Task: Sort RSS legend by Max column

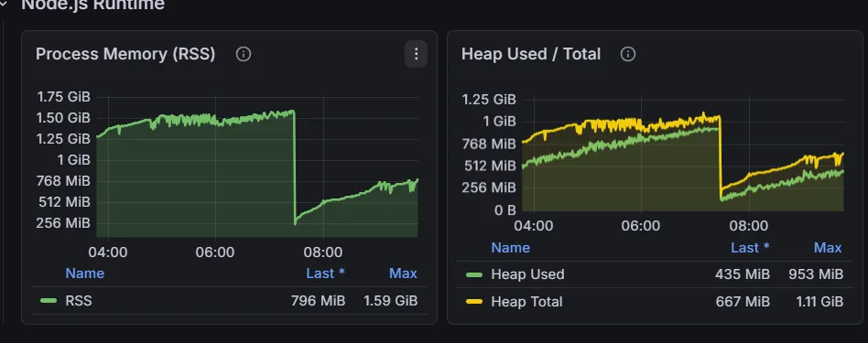Action: (x=403, y=273)
